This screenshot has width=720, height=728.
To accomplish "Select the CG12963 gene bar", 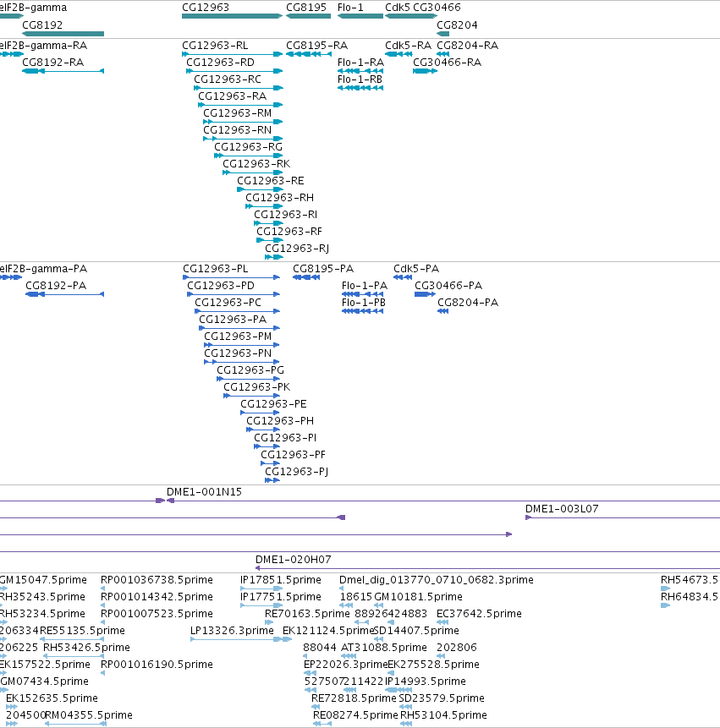I will click(x=232, y=16).
